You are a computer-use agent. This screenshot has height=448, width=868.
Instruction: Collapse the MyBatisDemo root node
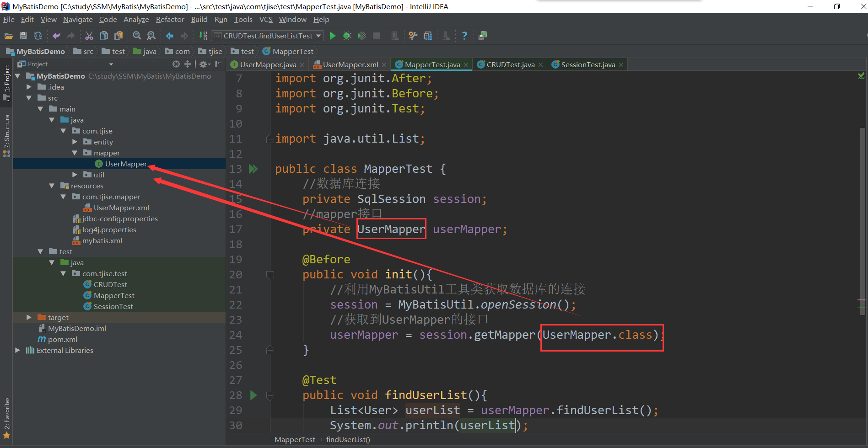pos(18,76)
